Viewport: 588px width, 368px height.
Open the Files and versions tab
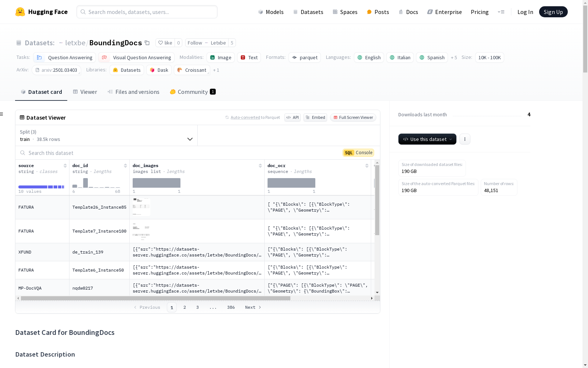click(133, 92)
